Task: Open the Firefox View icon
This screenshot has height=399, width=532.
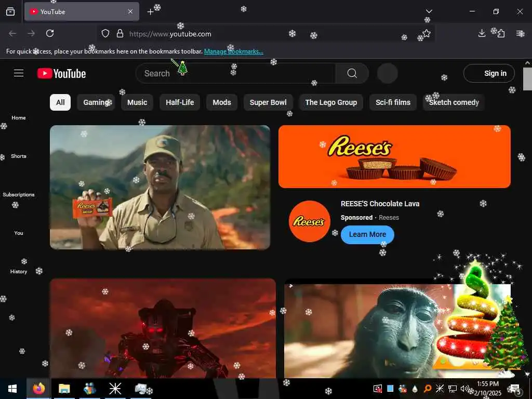Action: pyautogui.click(x=10, y=11)
